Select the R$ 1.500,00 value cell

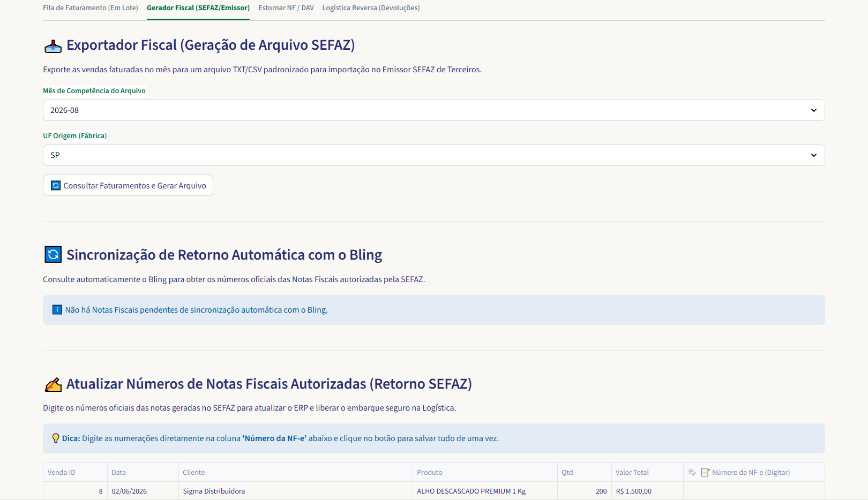pyautogui.click(x=647, y=491)
